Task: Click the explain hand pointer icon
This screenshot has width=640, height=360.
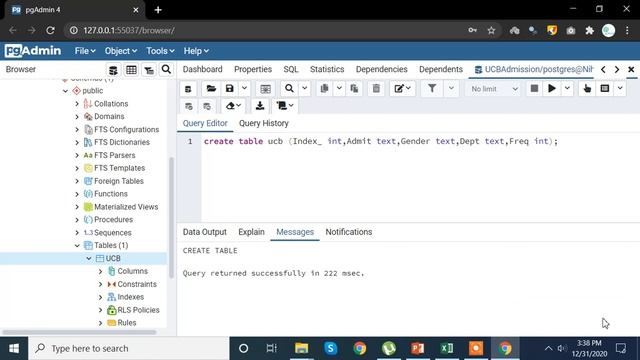Action: pyautogui.click(x=587, y=89)
